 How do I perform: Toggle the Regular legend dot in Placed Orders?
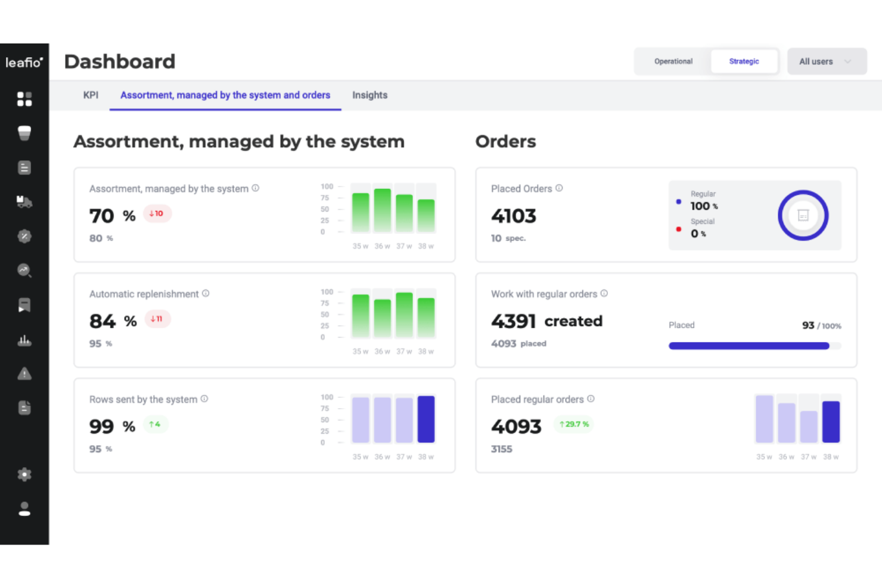pos(679,201)
